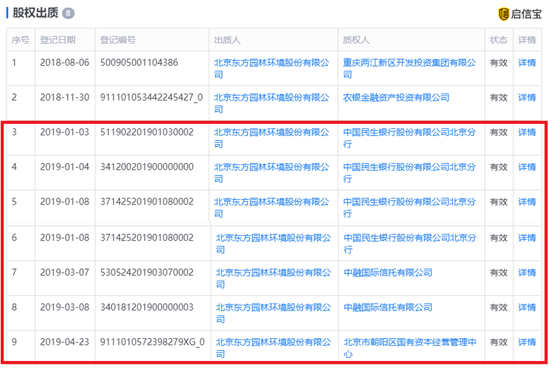This screenshot has height=373, width=554.
Task: Open pledgee 农银金融资产投资有限公司 link
Action: (396, 97)
